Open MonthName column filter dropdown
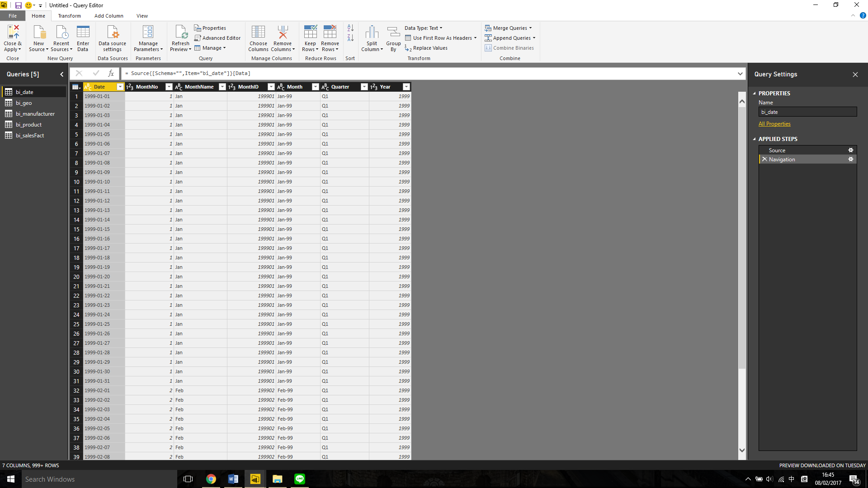Viewport: 868px width, 488px height. (x=222, y=87)
